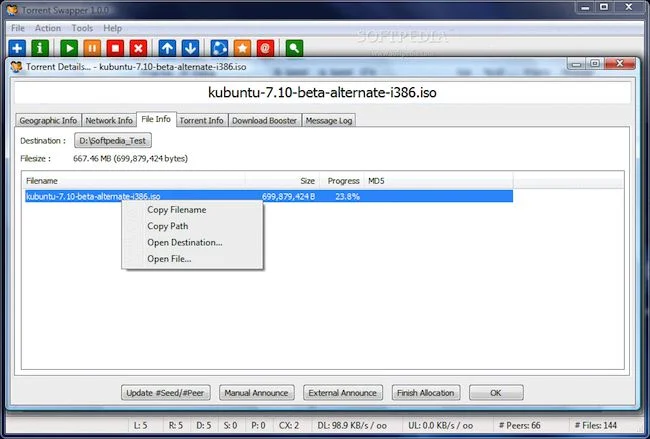Click the UL: 0.0 KB/s status entry
The width and height of the screenshot is (650, 439).
[440, 425]
